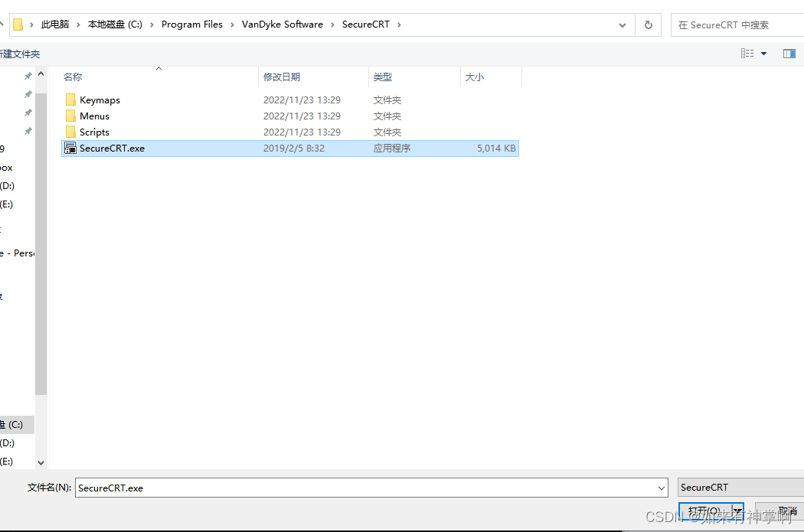Screen dimensions: 804x532
Task: Open the address bar history dropdown
Action: point(622,24)
